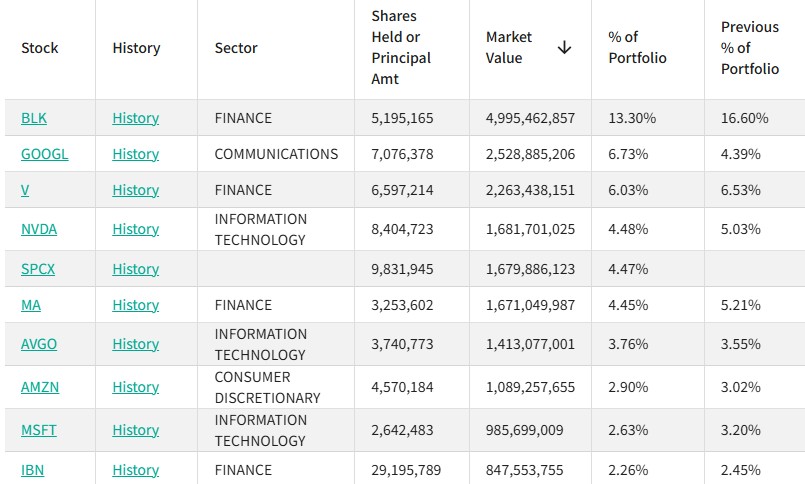Image resolution: width=805 pixels, height=484 pixels.
Task: Open the V stock link
Action: 25,190
